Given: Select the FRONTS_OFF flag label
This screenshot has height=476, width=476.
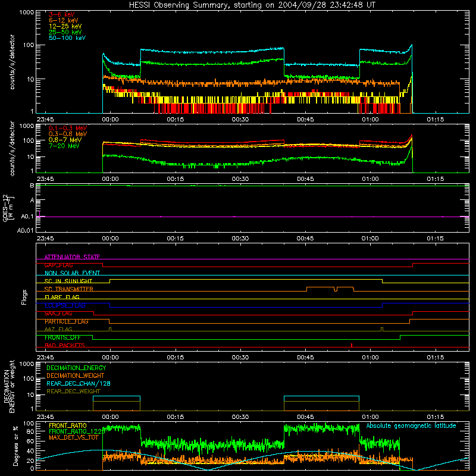Looking at the screenshot, I should click(x=62, y=337).
